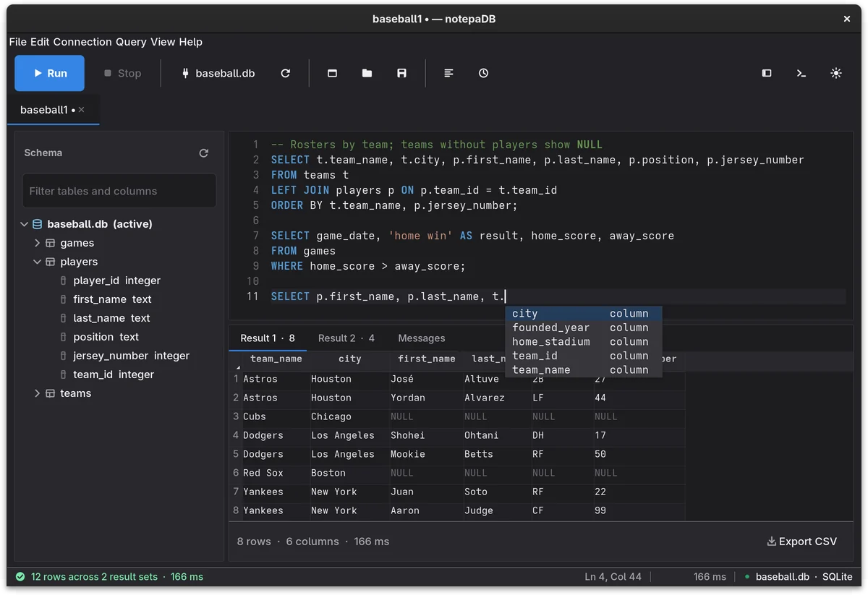This screenshot has width=868, height=595.
Task: Click the jersey number 99 cell
Action: tap(639, 510)
